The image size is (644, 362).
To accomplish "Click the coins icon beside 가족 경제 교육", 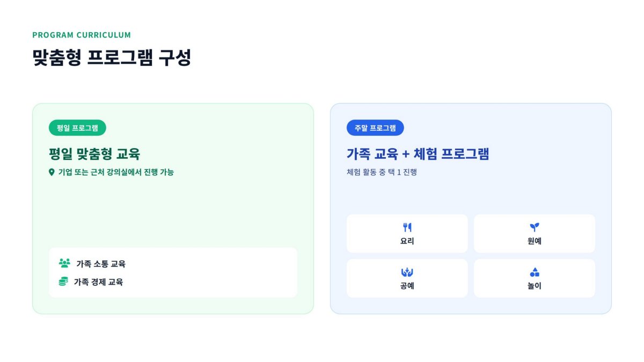I will pos(63,282).
